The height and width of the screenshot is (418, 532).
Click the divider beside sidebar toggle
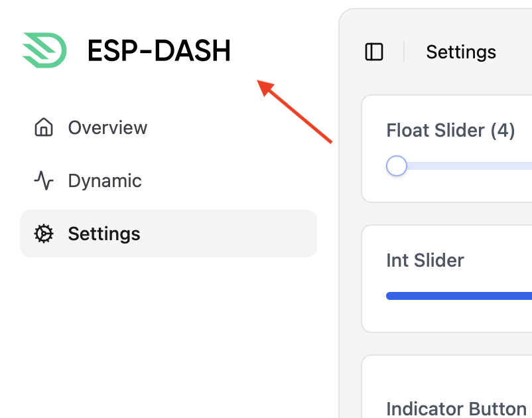tap(404, 52)
